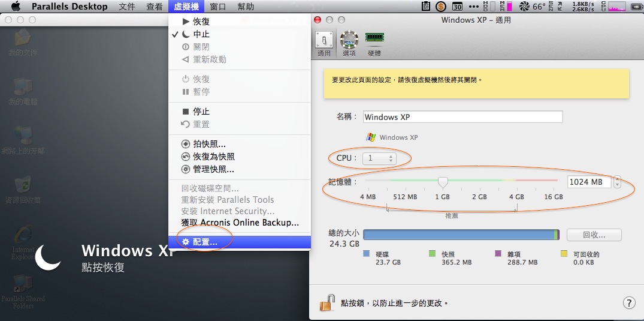Select 拍快照... menu item
644x321 pixels.
[240, 144]
